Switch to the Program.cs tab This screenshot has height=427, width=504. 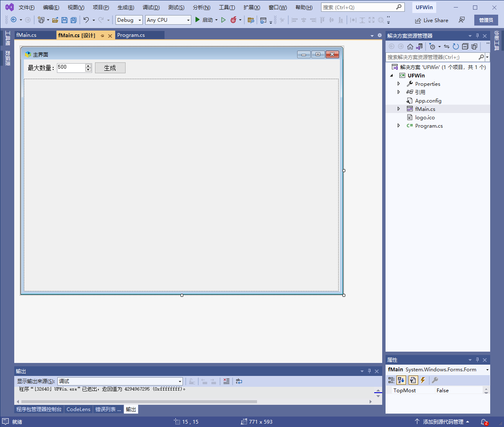pyautogui.click(x=131, y=35)
